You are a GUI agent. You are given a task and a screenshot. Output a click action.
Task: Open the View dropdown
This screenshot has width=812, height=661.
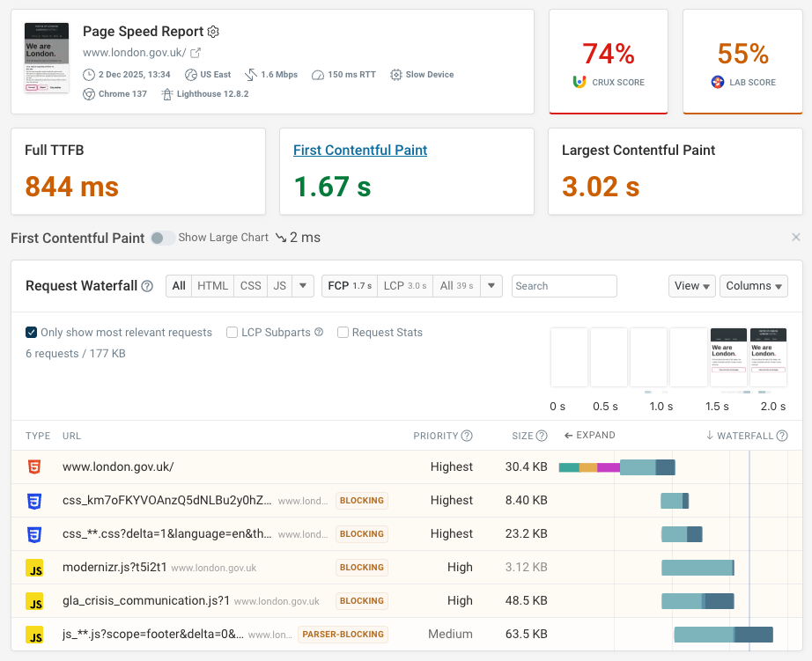pos(691,286)
